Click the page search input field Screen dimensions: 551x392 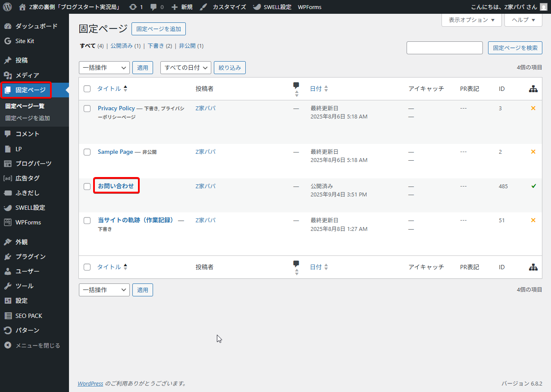coord(444,48)
